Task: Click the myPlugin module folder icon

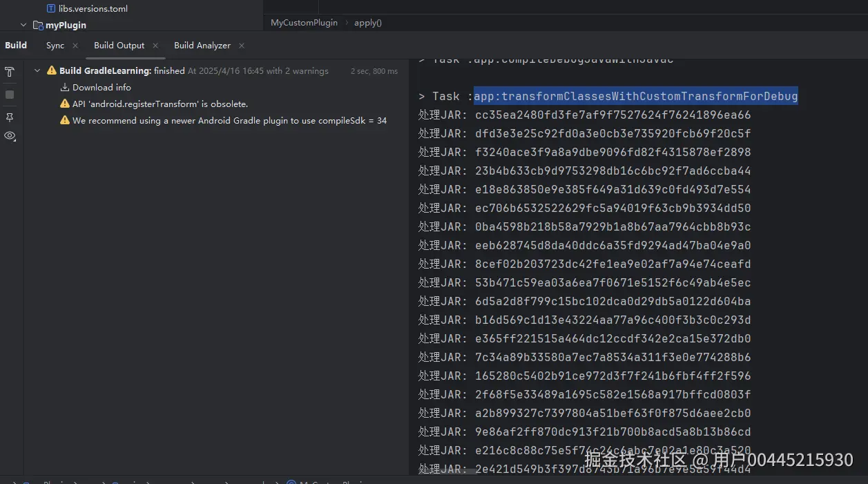Action: pos(38,26)
